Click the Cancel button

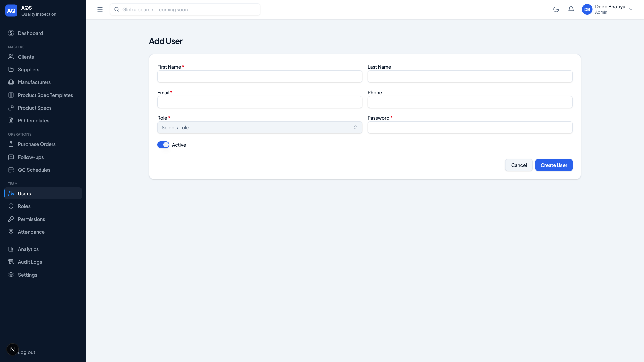[519, 165]
